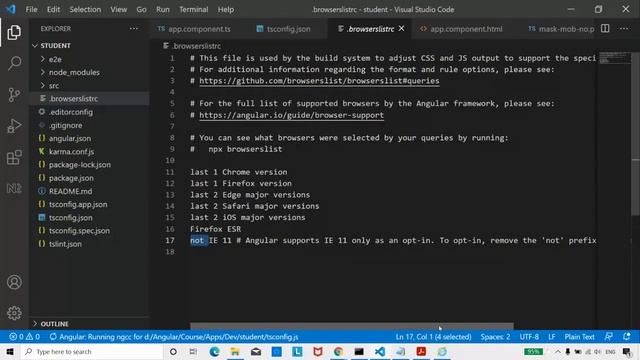Open the Accounts menu icon
The image size is (640, 360).
[x=14, y=282]
